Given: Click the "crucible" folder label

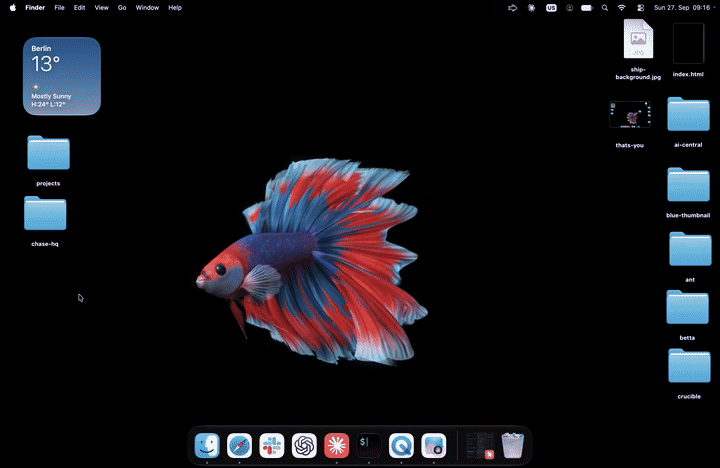Looking at the screenshot, I should coord(689,396).
